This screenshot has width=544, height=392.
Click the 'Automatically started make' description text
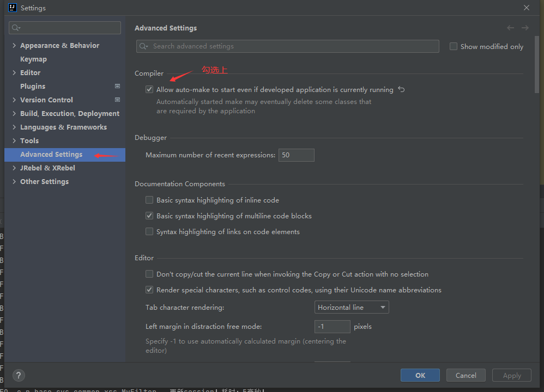click(264, 106)
